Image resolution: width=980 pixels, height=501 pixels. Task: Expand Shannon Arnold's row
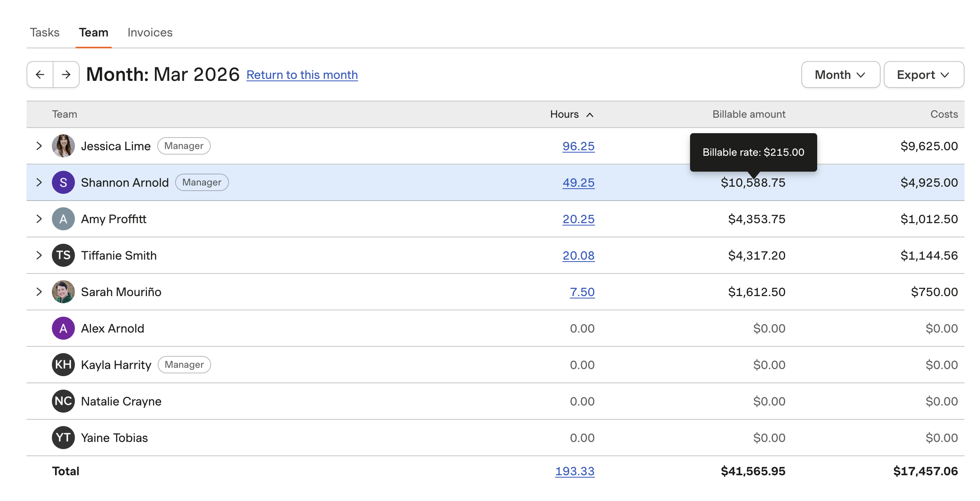point(39,182)
